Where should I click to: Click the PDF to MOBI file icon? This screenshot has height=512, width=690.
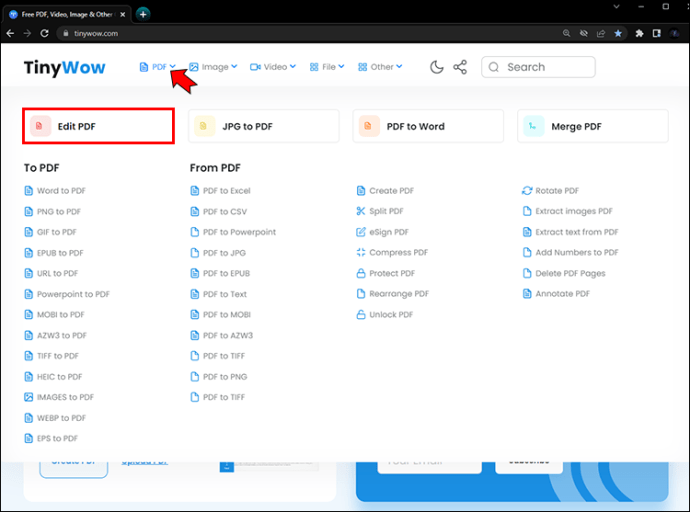pos(195,315)
